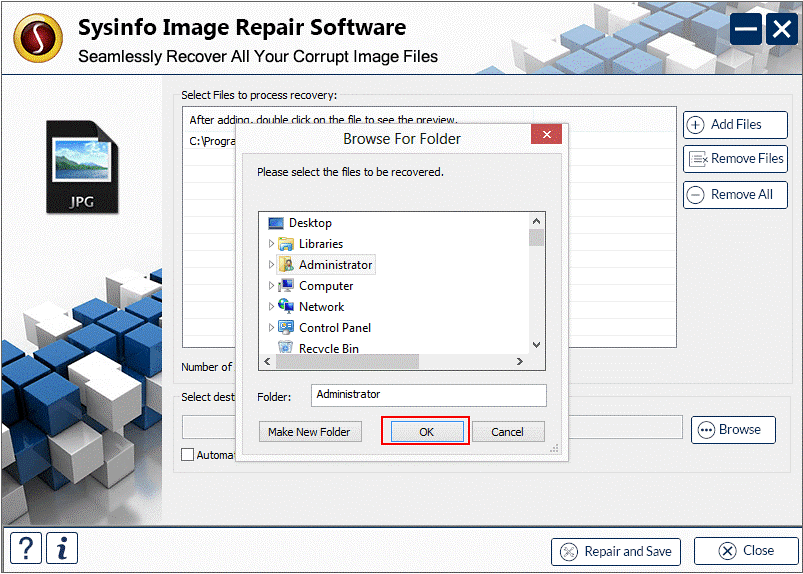Screen dimensions: 803x574
Task: Click the Folder name input field
Action: (x=429, y=395)
